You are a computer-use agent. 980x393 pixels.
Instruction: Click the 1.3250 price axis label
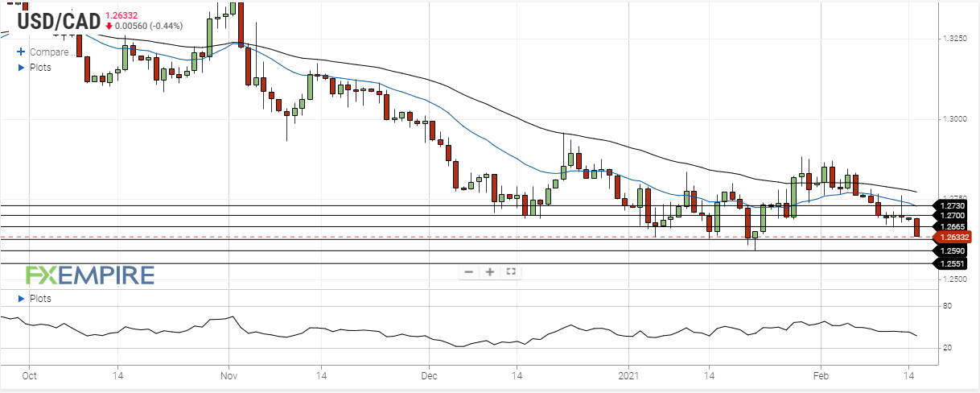[953, 39]
